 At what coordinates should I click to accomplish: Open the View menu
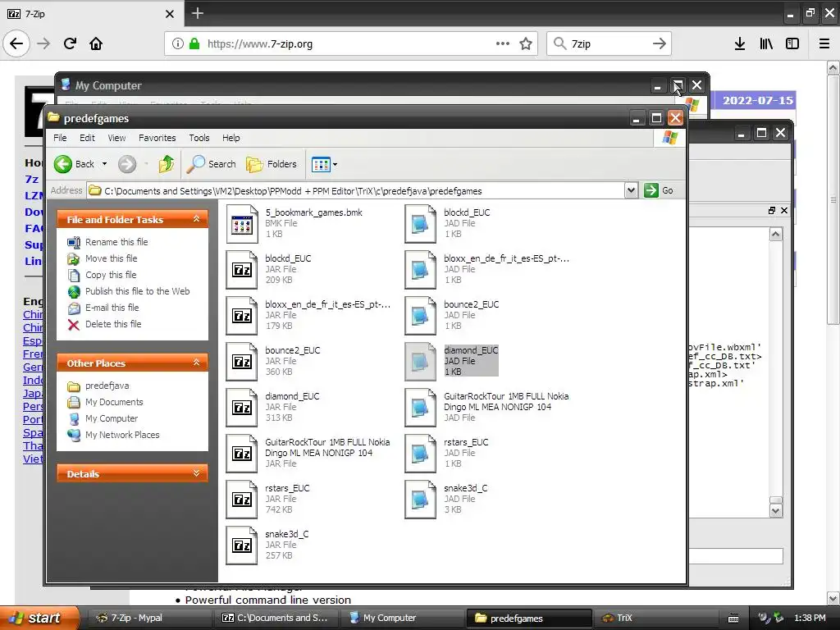click(116, 138)
